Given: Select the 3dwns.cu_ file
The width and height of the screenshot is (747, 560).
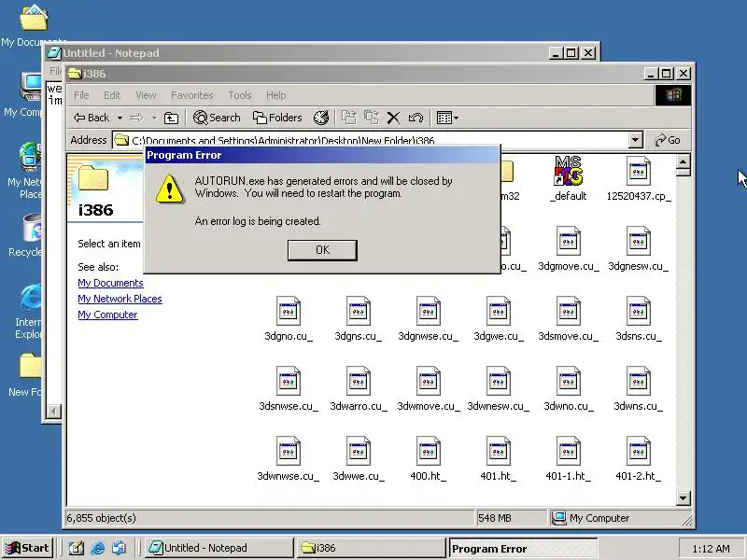Looking at the screenshot, I should 639,389.
